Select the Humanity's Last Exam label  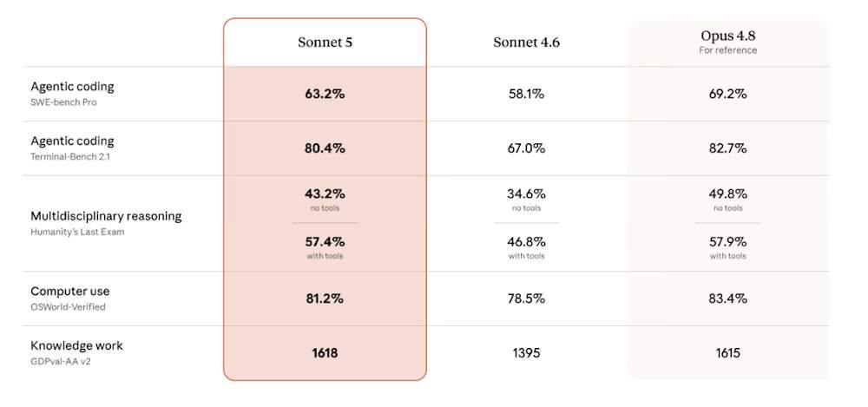[77, 232]
